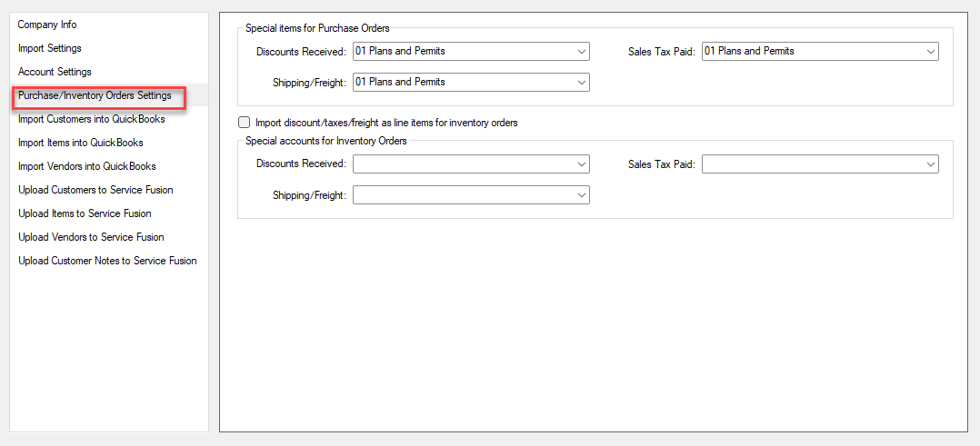The width and height of the screenshot is (980, 446).
Task: Choose Upload Vendors to Service Fusion
Action: click(x=91, y=237)
